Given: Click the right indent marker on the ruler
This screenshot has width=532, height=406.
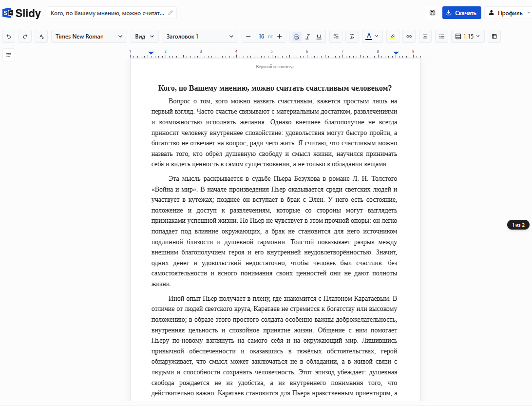Looking at the screenshot, I should click(396, 53).
